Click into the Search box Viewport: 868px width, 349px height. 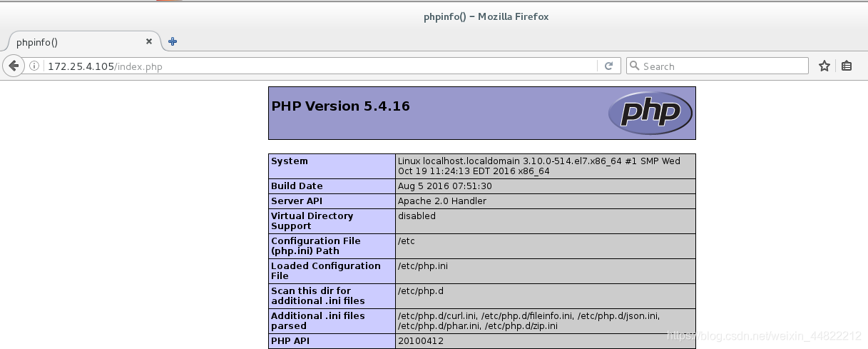(717, 66)
